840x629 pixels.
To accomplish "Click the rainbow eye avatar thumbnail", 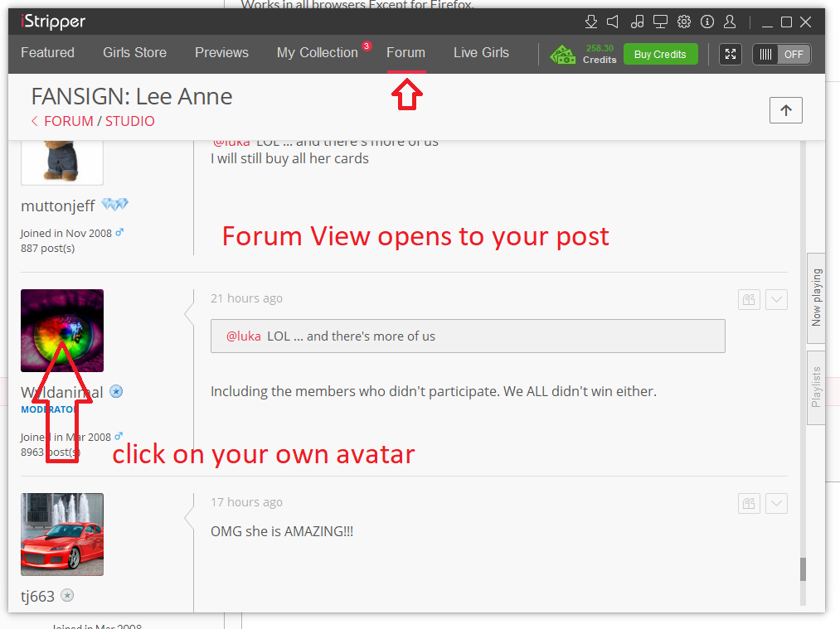I will (x=62, y=331).
